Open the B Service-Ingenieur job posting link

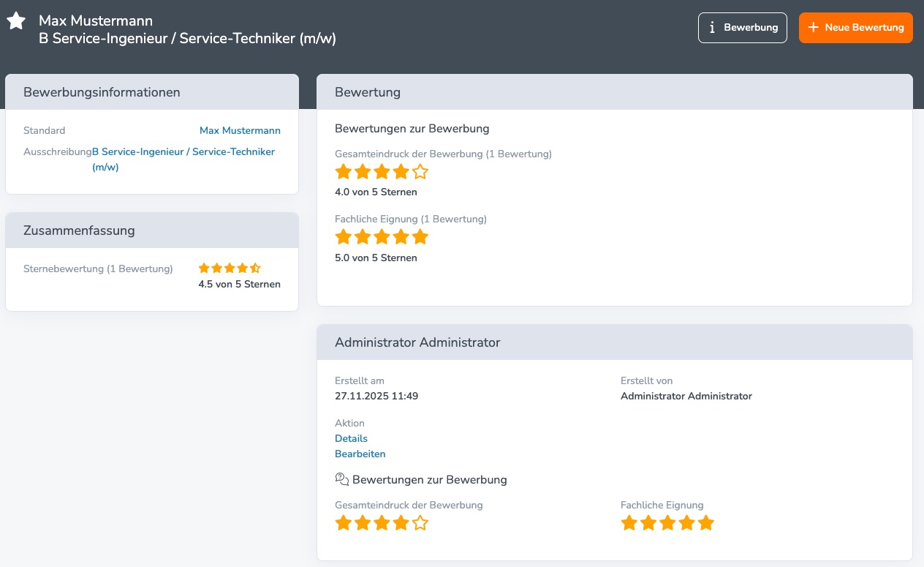(183, 152)
